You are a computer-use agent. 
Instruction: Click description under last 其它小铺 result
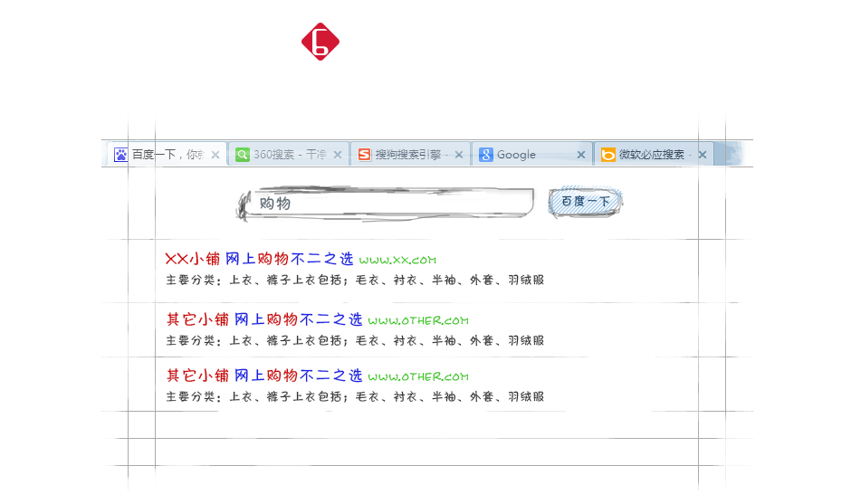(x=355, y=396)
